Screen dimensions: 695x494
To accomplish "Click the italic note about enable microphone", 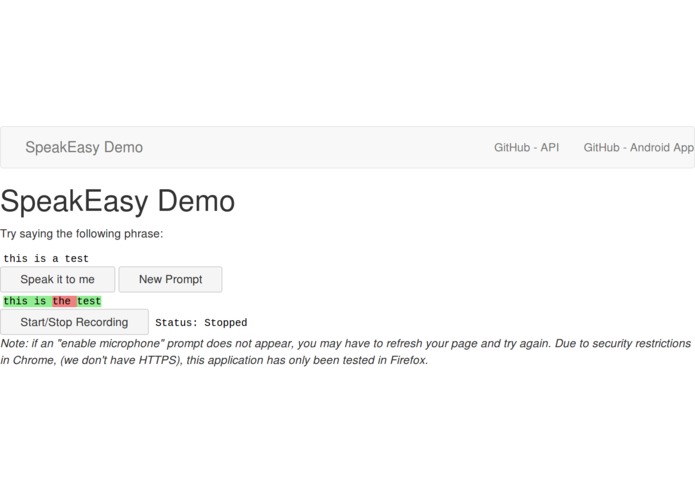I will point(346,352).
